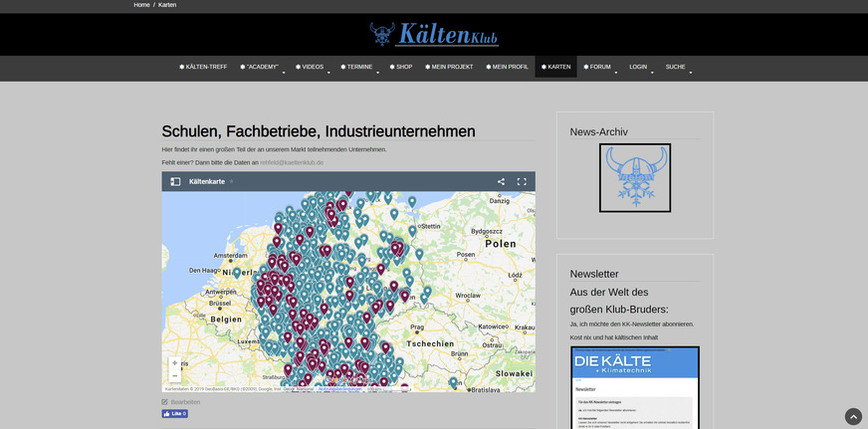
Task: Open the News-Archiv viking image
Action: 634,177
